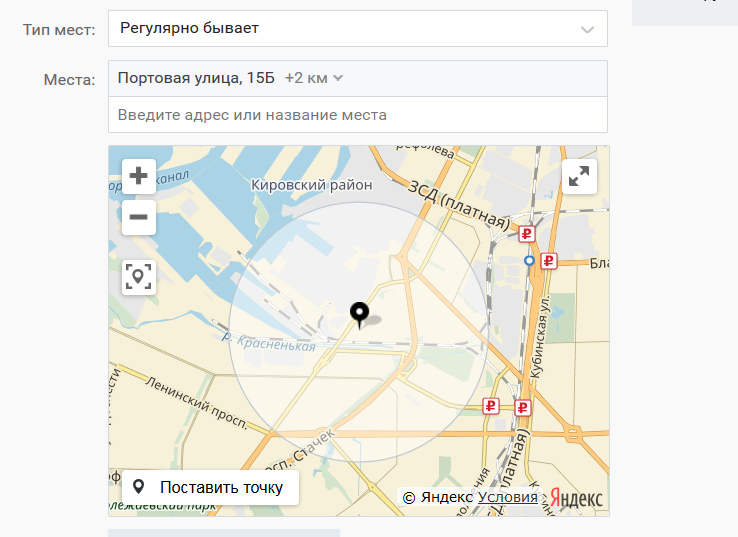Viewport: 738px width, 537px height.
Task: Click the left red ruble icon near Стачек
Action: click(x=491, y=405)
